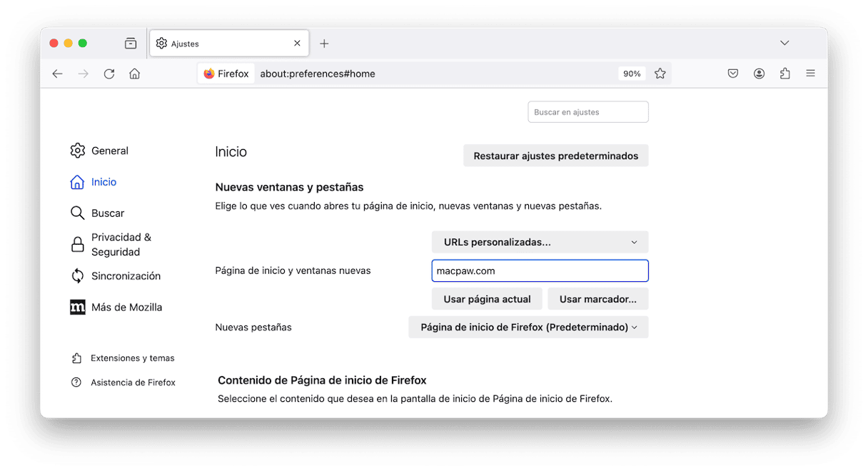This screenshot has height=471, width=868.
Task: Open Más de Mozilla section
Action: tap(116, 308)
